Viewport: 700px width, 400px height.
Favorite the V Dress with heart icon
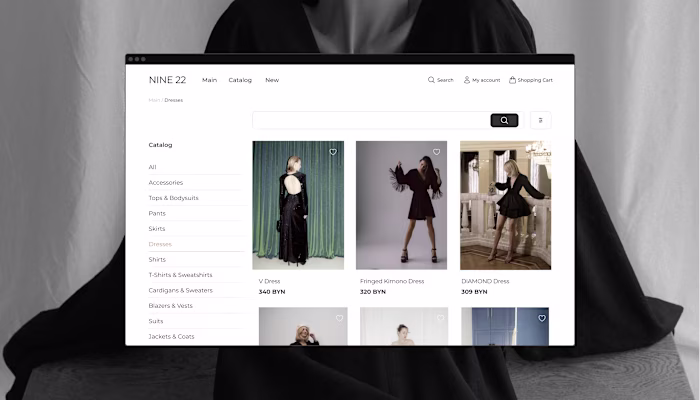(x=333, y=152)
